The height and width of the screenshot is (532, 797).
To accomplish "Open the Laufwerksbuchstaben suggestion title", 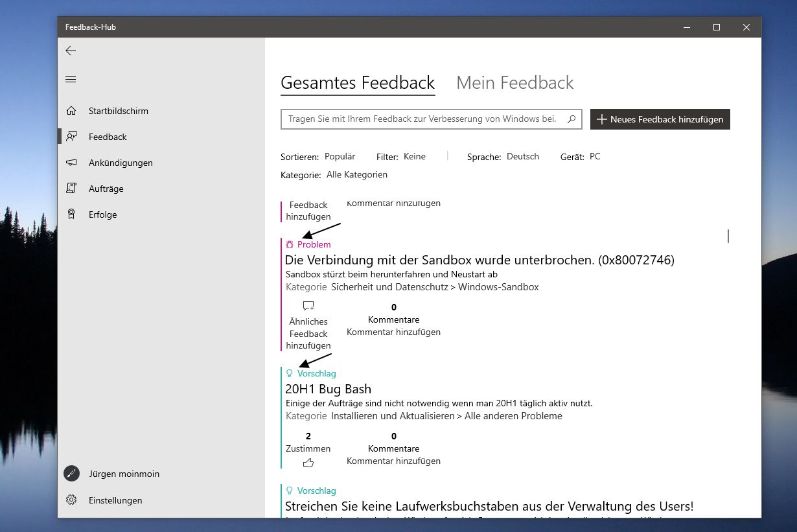I will click(489, 505).
